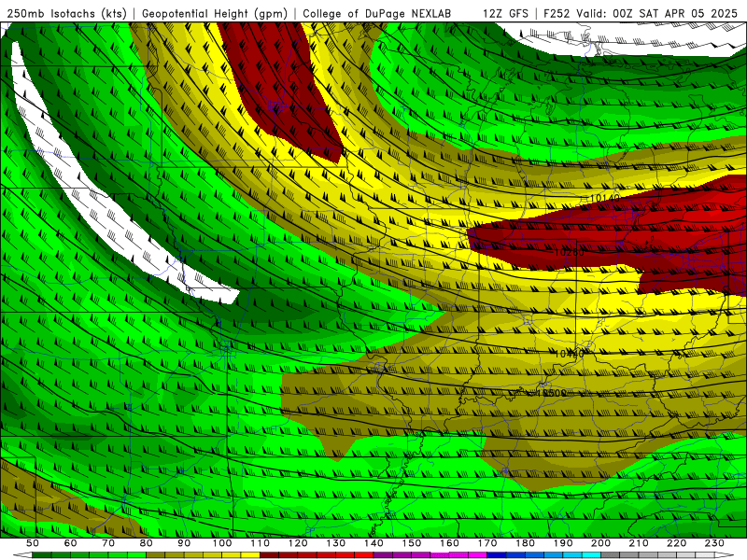The height and width of the screenshot is (560, 747).
Task: Click the legend value 70
Action: pos(107,543)
